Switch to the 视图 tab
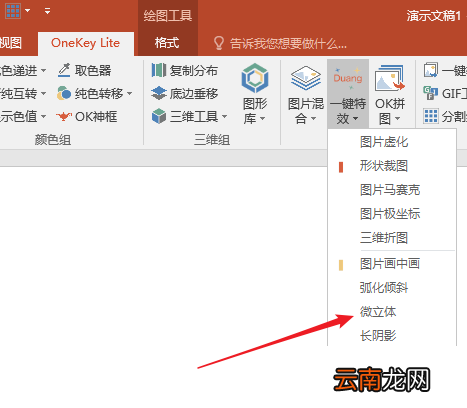The width and height of the screenshot is (467, 408). (x=11, y=43)
